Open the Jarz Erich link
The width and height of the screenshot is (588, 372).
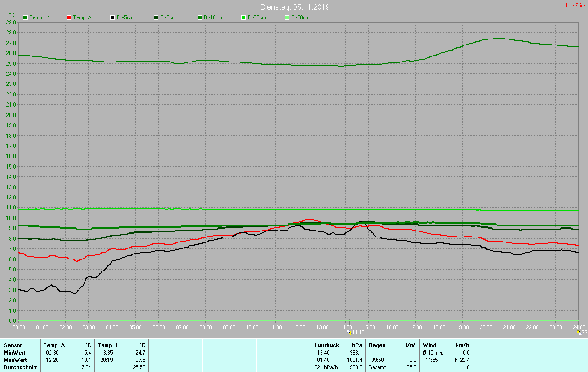575,6
